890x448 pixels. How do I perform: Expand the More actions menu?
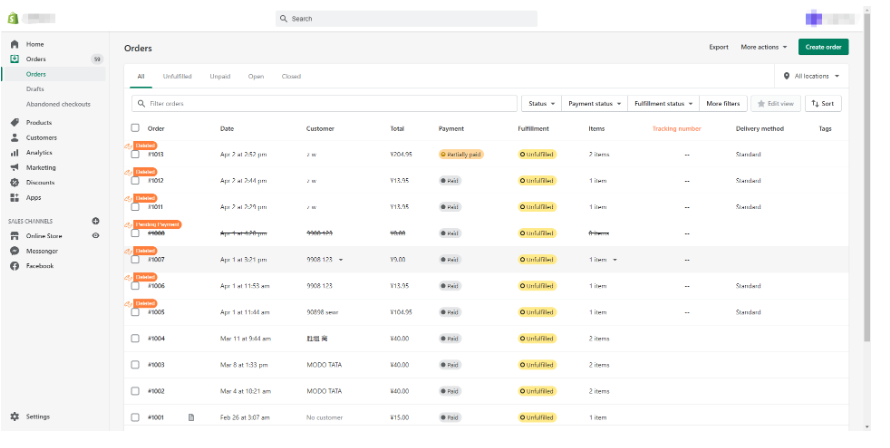pyautogui.click(x=763, y=47)
